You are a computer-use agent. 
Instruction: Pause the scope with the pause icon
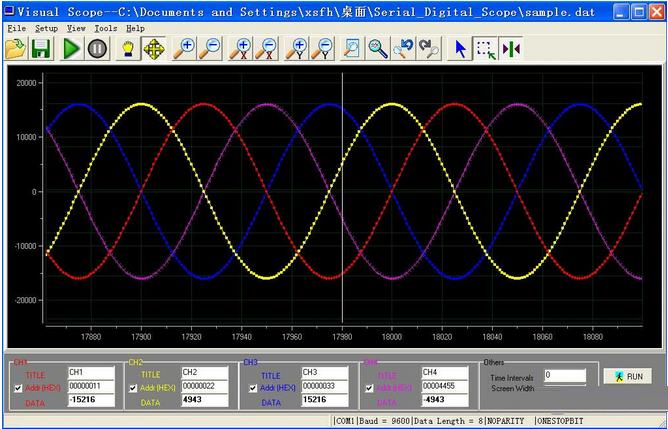click(97, 48)
